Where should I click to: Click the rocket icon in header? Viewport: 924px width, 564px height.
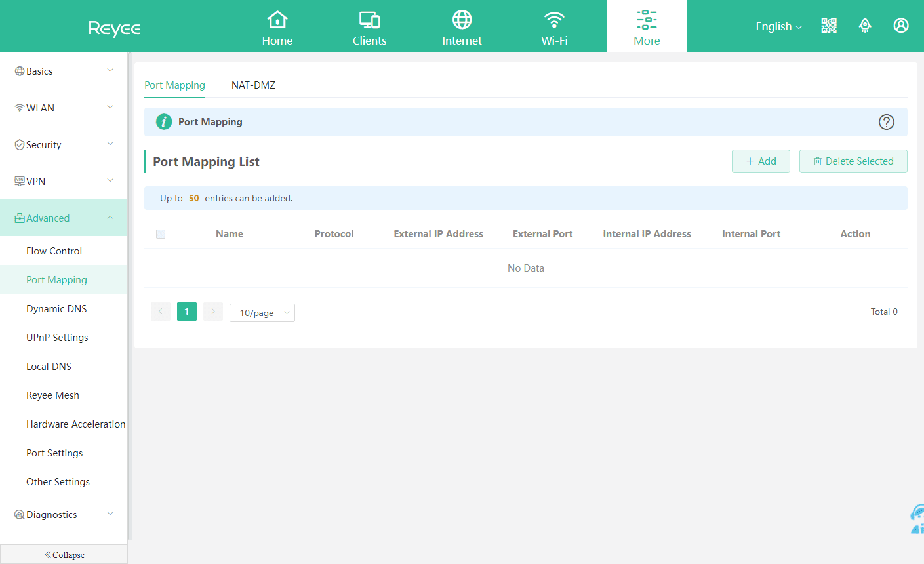coord(865,26)
